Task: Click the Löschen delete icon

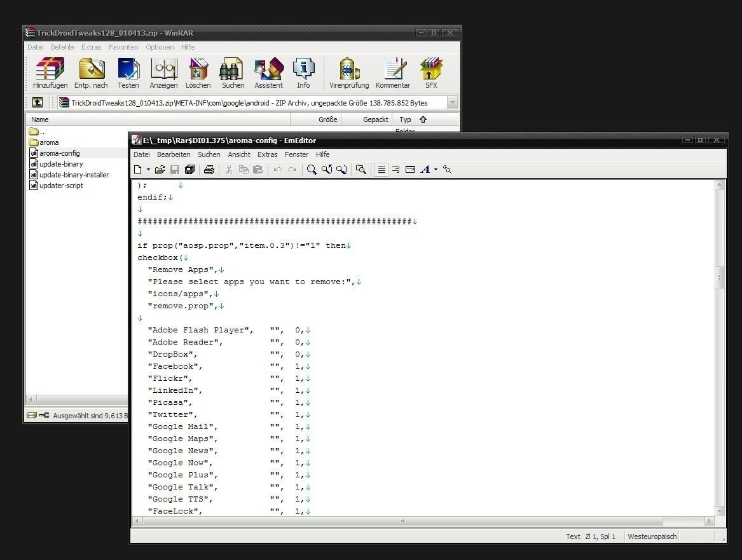Action: (198, 73)
